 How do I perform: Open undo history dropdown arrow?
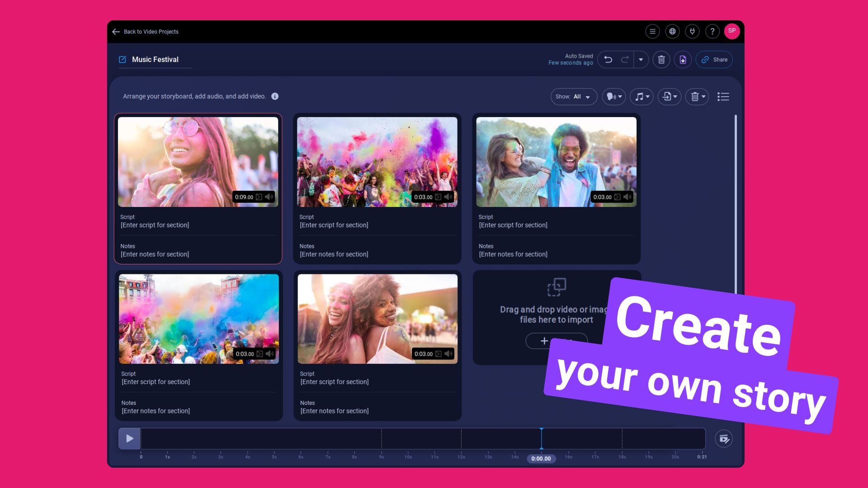click(x=641, y=60)
